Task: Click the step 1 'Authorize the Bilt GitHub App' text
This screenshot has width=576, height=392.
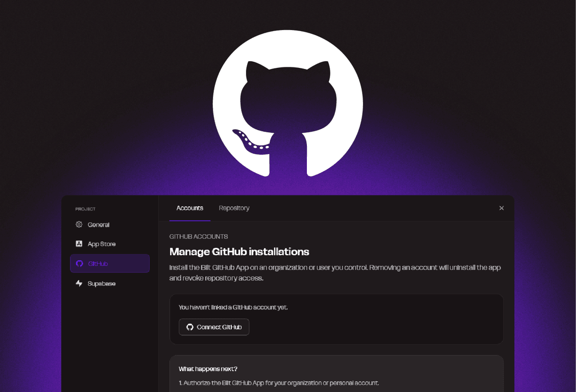Action: 279,383
